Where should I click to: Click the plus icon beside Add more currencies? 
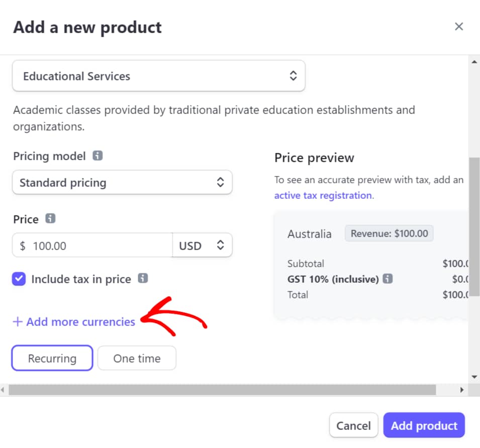coord(18,322)
